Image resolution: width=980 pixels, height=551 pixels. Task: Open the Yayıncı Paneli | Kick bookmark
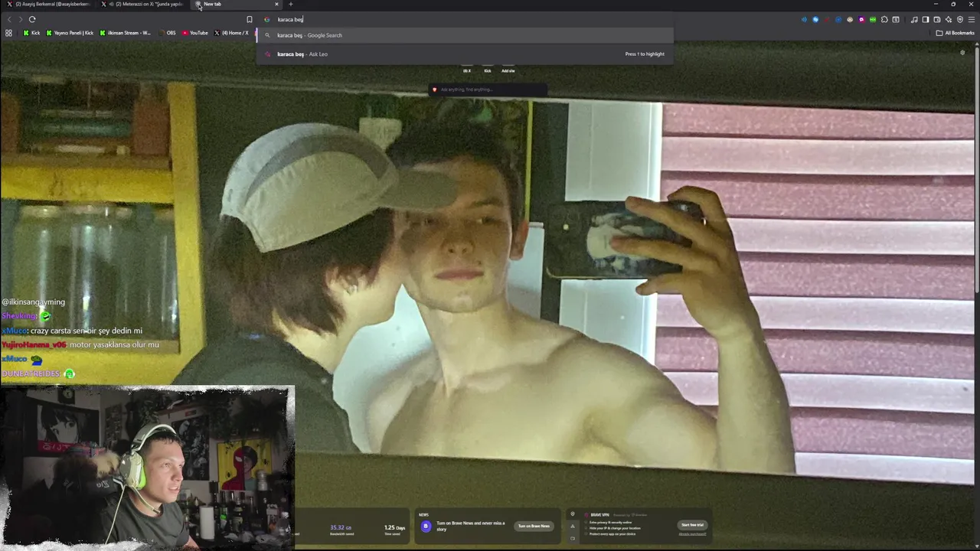point(70,33)
